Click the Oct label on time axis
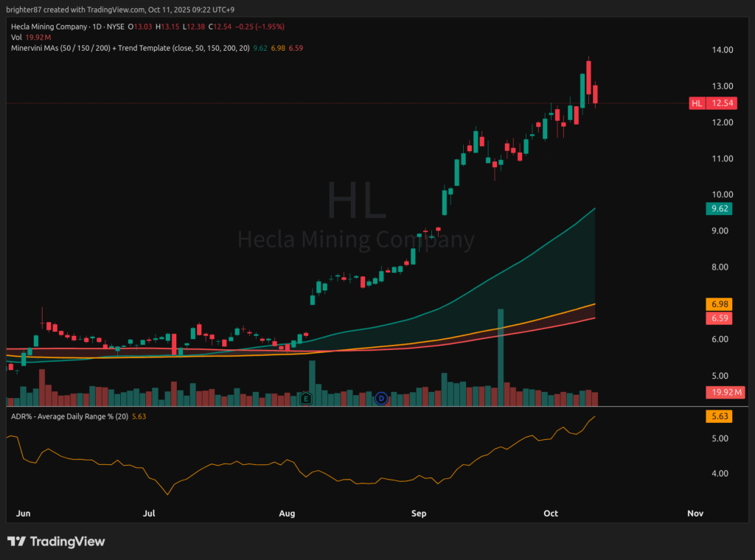 [551, 513]
